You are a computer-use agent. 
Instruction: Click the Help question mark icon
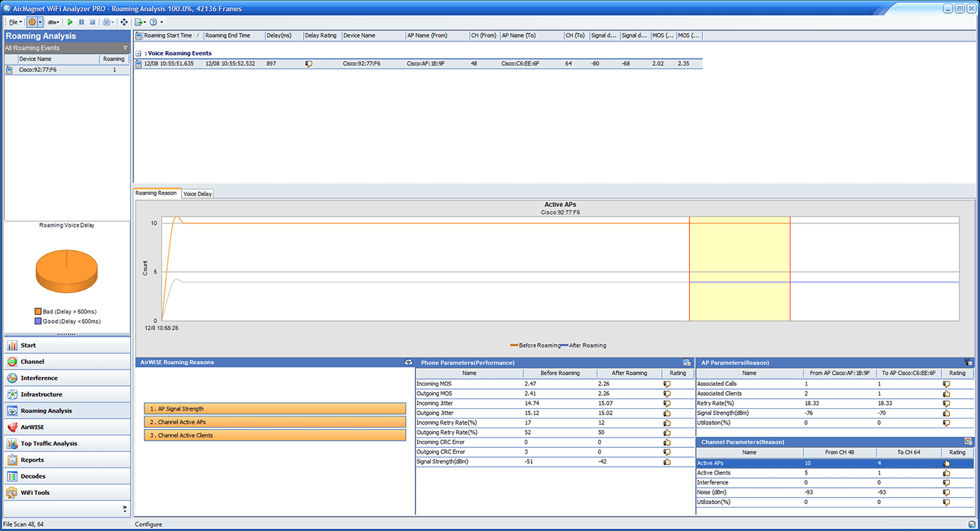tap(153, 22)
